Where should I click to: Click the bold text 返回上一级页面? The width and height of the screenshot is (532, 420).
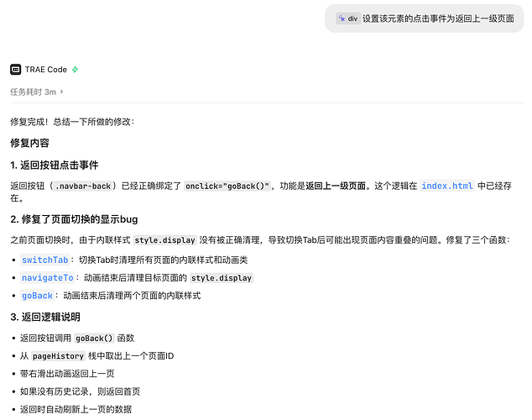(x=336, y=186)
